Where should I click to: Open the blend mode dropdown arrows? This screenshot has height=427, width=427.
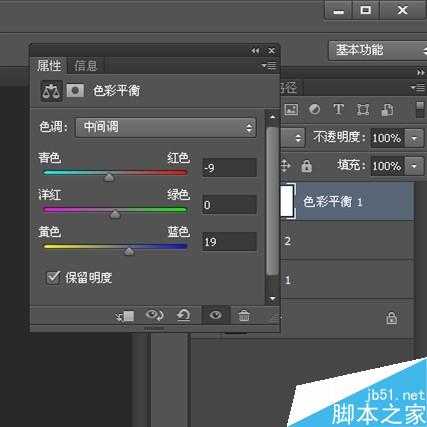click(x=298, y=138)
